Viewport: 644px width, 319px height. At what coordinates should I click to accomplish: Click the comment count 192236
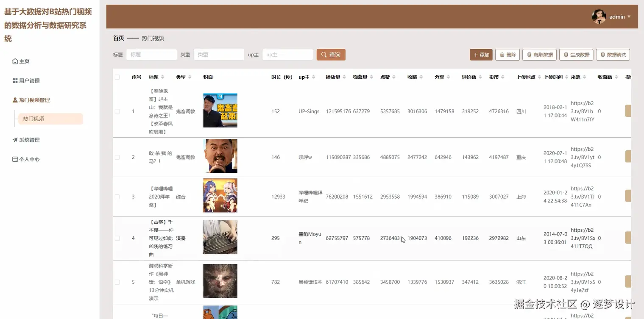click(470, 238)
